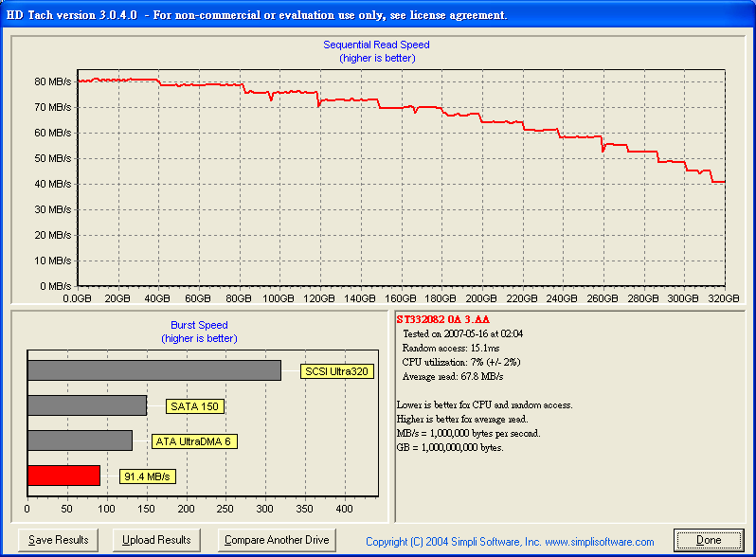Click the 160GB axis label
Screen dimensions: 756x557
click(x=400, y=298)
